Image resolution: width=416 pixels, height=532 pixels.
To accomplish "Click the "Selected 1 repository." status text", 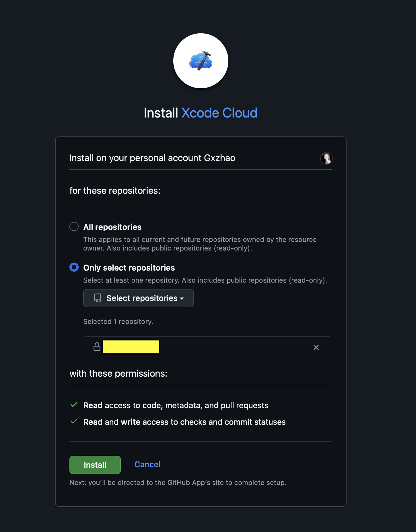I will pos(118,322).
